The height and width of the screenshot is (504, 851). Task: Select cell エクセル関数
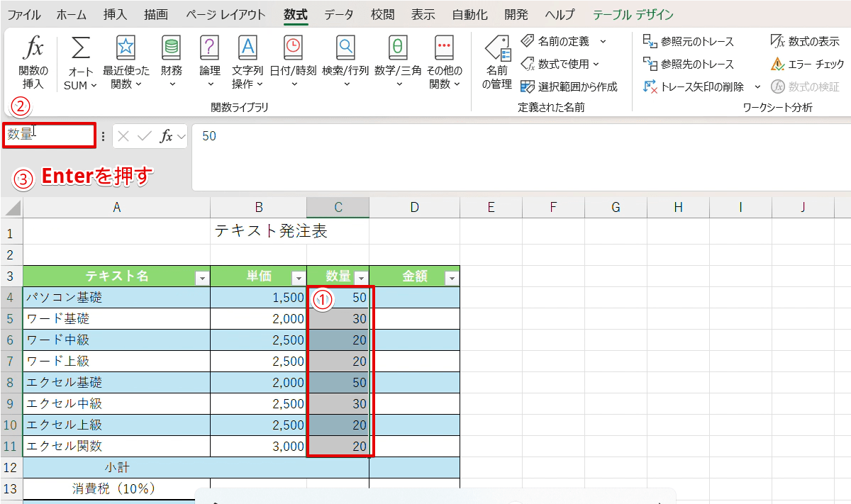point(117,447)
